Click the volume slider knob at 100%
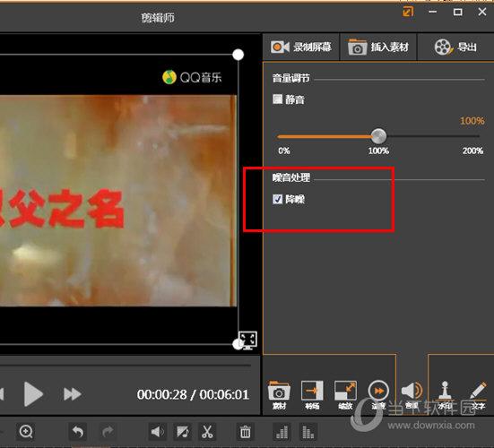 point(378,136)
